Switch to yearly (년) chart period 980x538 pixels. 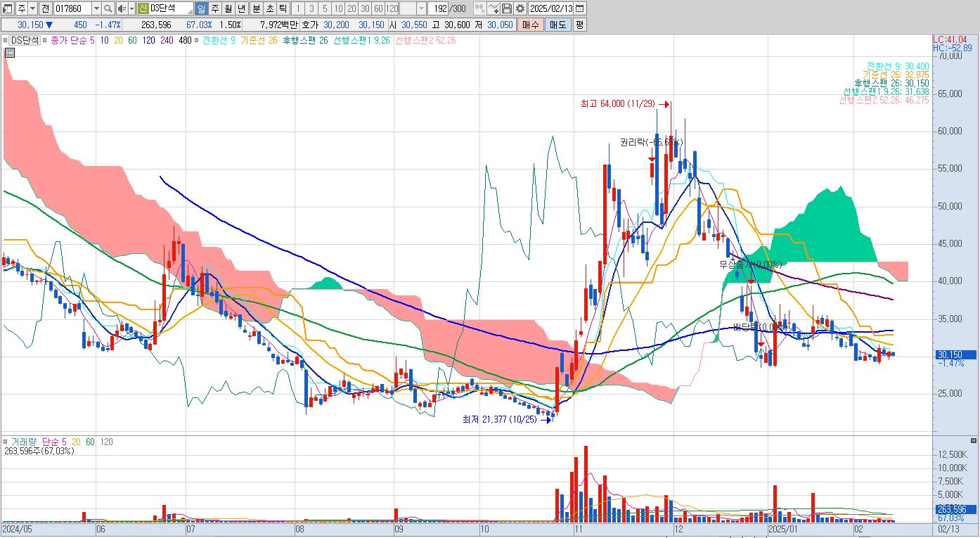coord(242,8)
